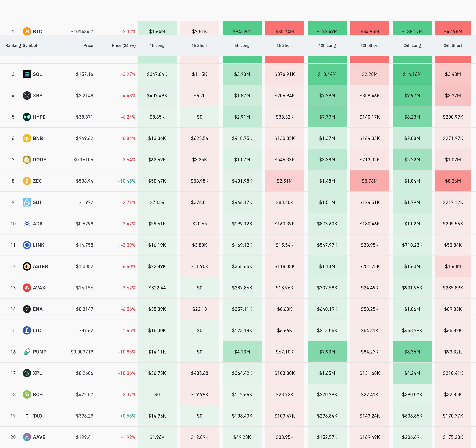Click XPL -18.06% price change

pyautogui.click(x=127, y=373)
